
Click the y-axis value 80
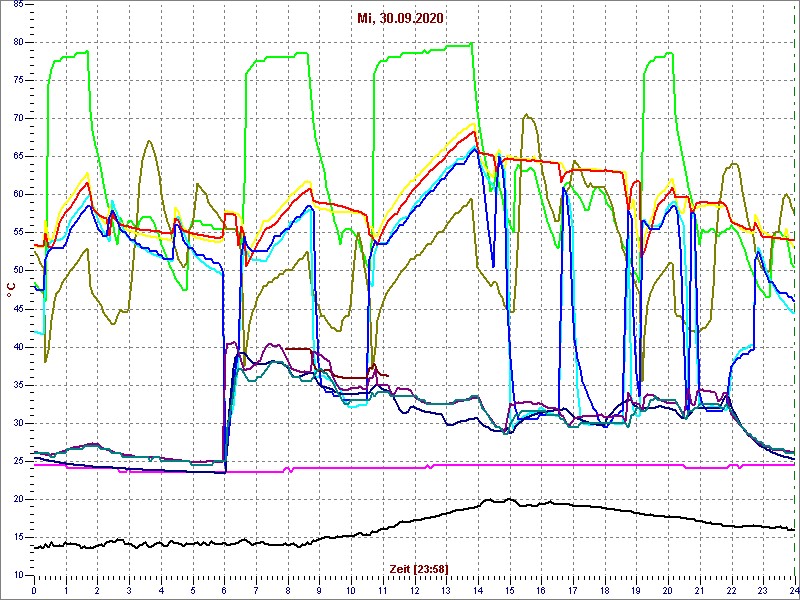pos(17,42)
